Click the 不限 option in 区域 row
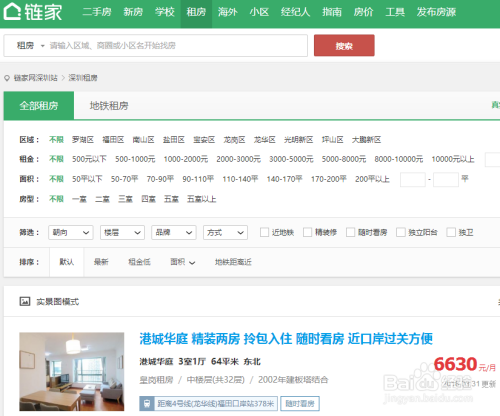This screenshot has height=416, width=500. (56, 139)
